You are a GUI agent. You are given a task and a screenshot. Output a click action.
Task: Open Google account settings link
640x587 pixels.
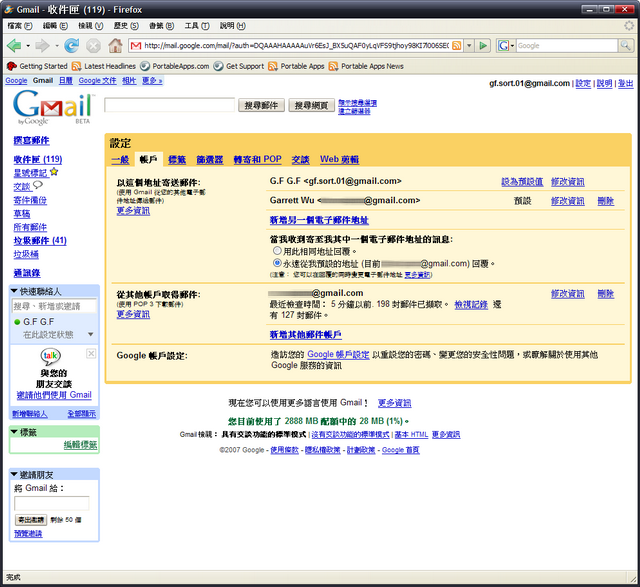338,355
